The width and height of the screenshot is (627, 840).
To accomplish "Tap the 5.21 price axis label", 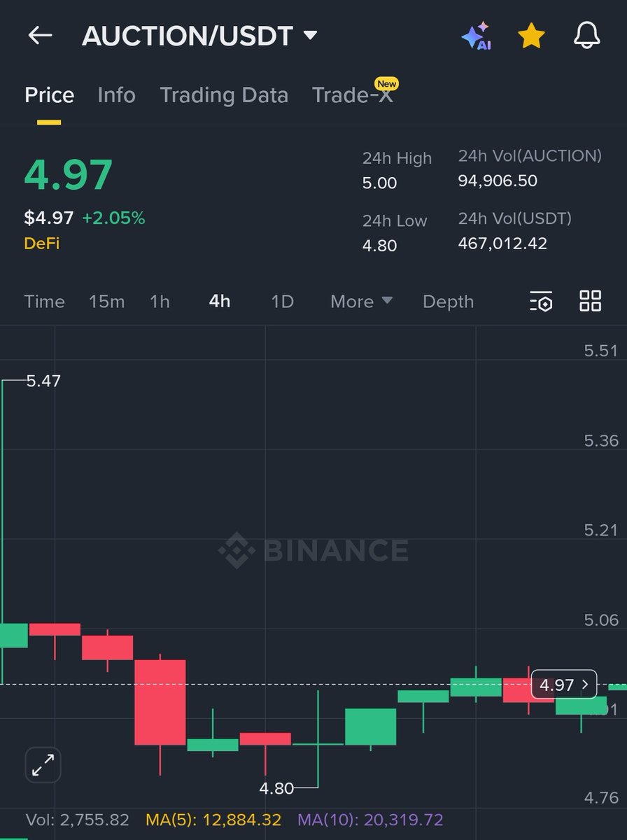I will (602, 530).
